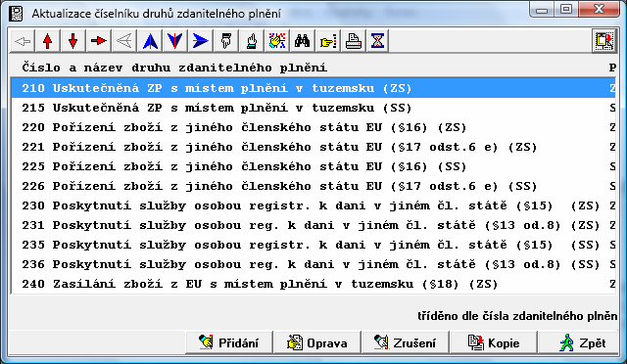Click the hand pointing at list icon
The width and height of the screenshot is (627, 364).
coord(328,41)
